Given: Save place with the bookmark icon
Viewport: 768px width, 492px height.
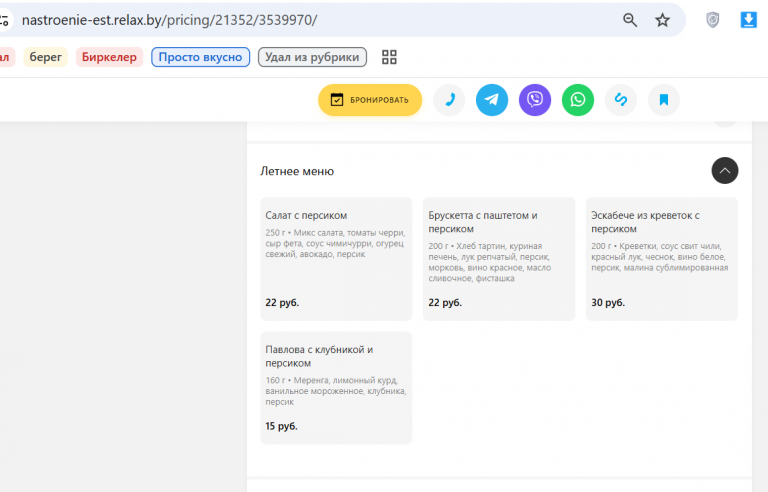Looking at the screenshot, I should [x=664, y=100].
